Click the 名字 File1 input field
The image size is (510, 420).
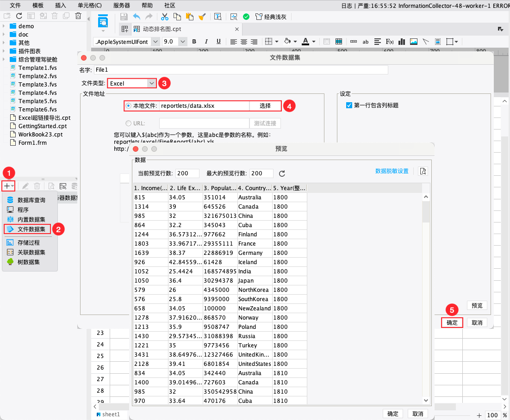pyautogui.click(x=241, y=70)
